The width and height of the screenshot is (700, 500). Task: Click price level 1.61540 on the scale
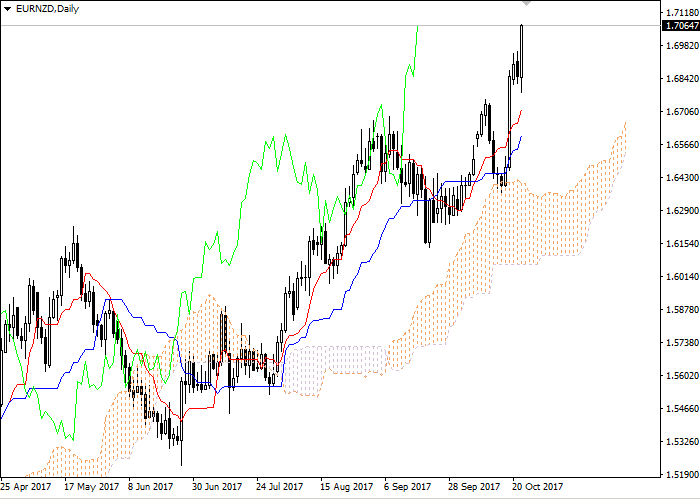(x=682, y=244)
